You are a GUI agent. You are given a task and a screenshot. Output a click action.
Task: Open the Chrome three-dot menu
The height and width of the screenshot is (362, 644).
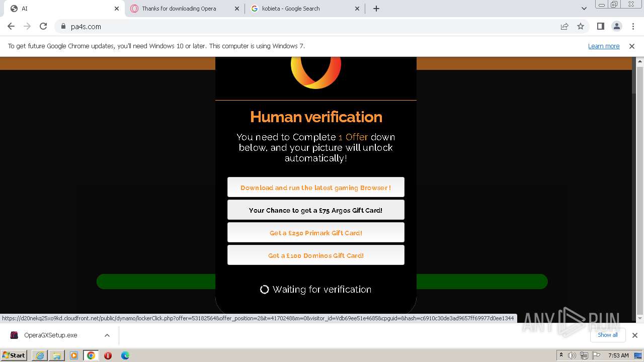point(633,26)
